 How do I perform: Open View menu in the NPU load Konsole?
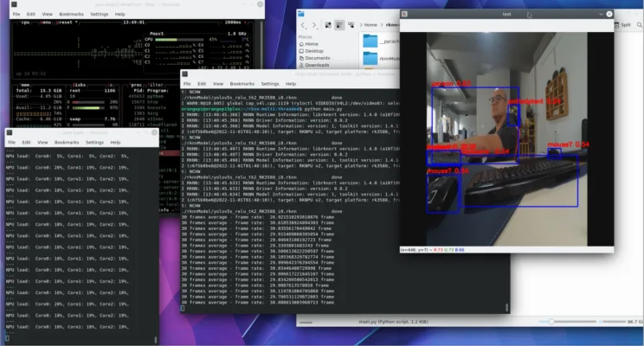tap(42, 143)
